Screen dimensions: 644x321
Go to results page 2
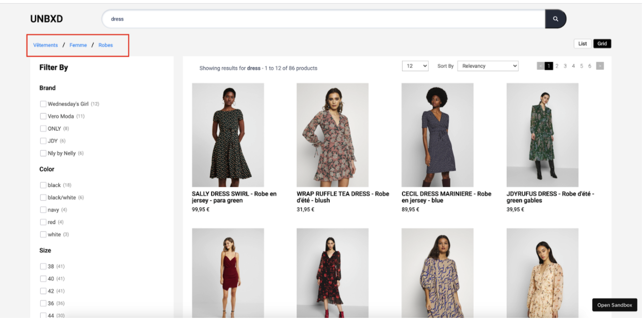tap(557, 66)
